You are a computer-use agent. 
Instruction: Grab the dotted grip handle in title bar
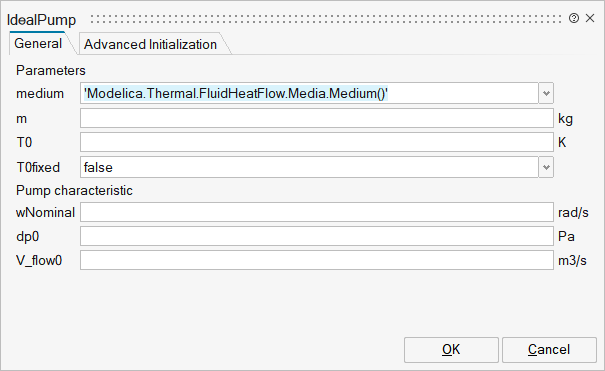coord(326,19)
